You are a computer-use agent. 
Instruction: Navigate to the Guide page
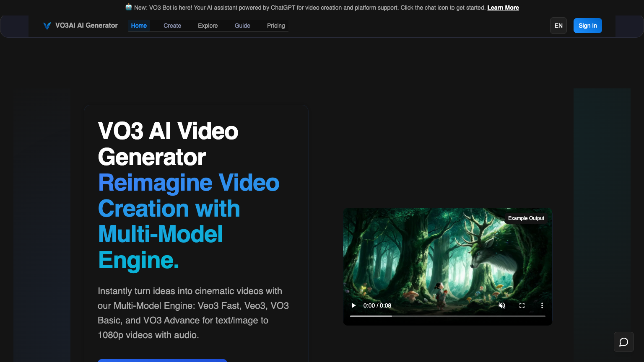(x=242, y=26)
